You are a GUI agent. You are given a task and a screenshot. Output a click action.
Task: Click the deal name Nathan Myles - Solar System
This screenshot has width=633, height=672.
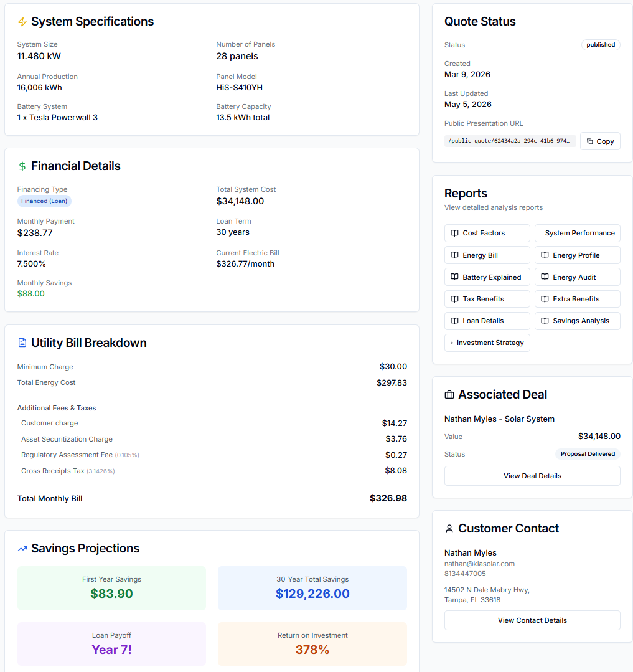click(499, 419)
